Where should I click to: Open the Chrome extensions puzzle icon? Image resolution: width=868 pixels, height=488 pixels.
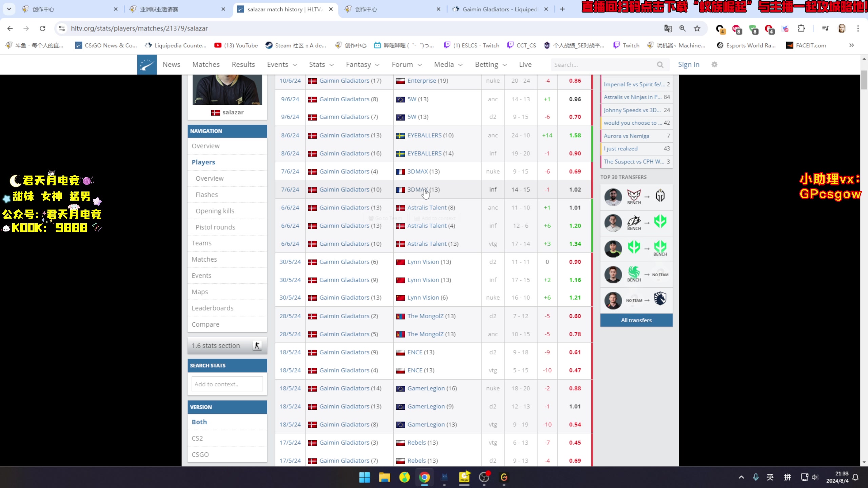click(x=801, y=28)
